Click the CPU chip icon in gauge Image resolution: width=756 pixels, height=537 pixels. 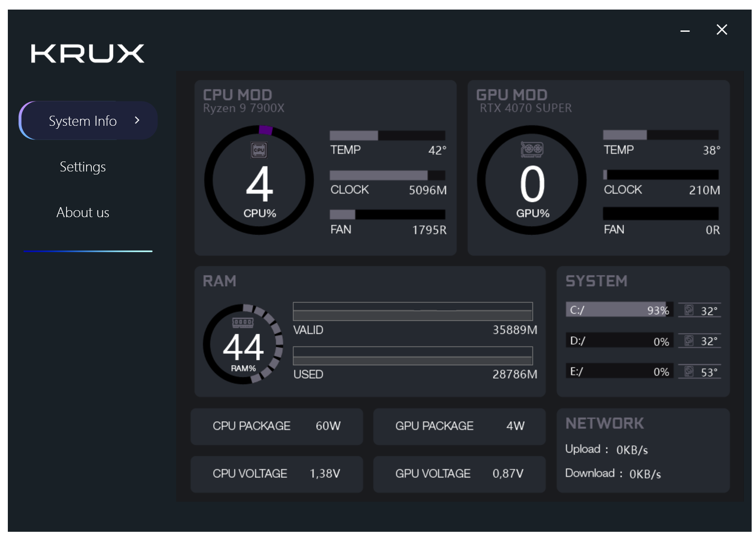point(259,150)
